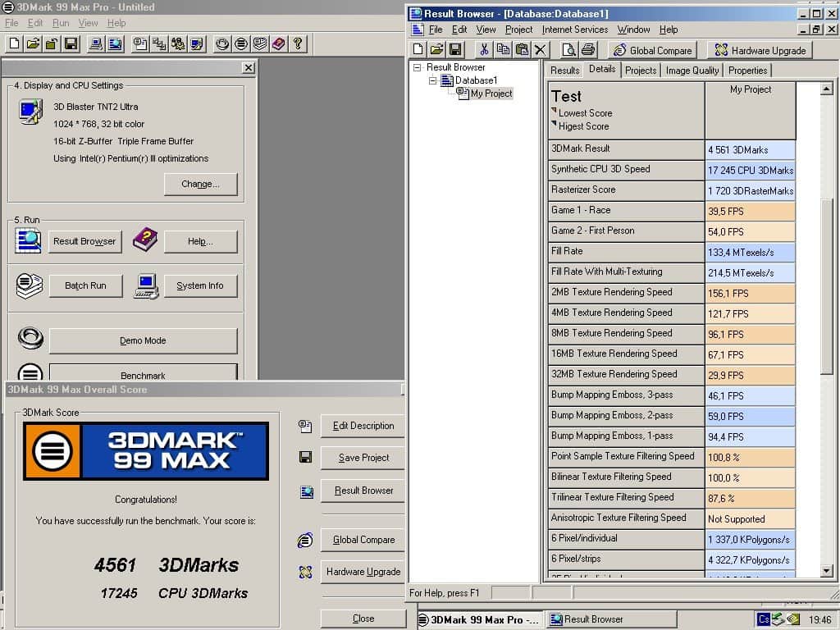Click the Open icon in Result Browser toolbar
The image size is (840, 630).
coord(436,50)
